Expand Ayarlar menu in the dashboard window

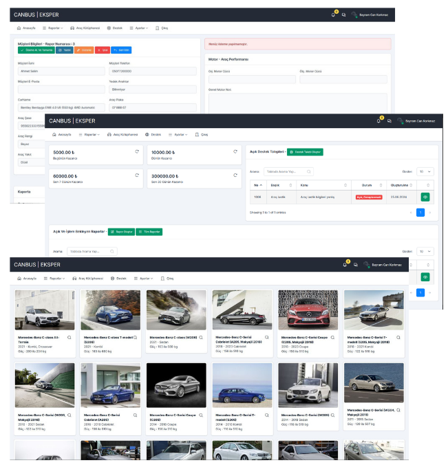click(x=178, y=135)
